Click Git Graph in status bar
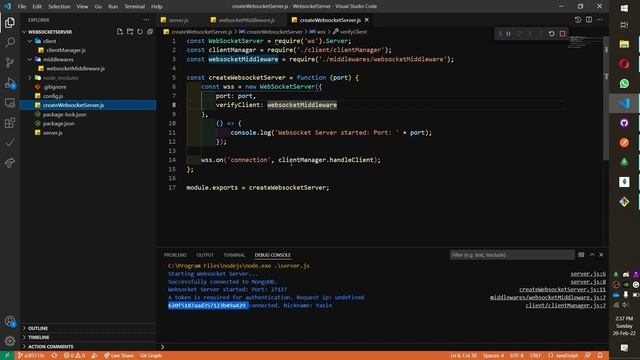This screenshot has width=640, height=360. click(x=151, y=356)
